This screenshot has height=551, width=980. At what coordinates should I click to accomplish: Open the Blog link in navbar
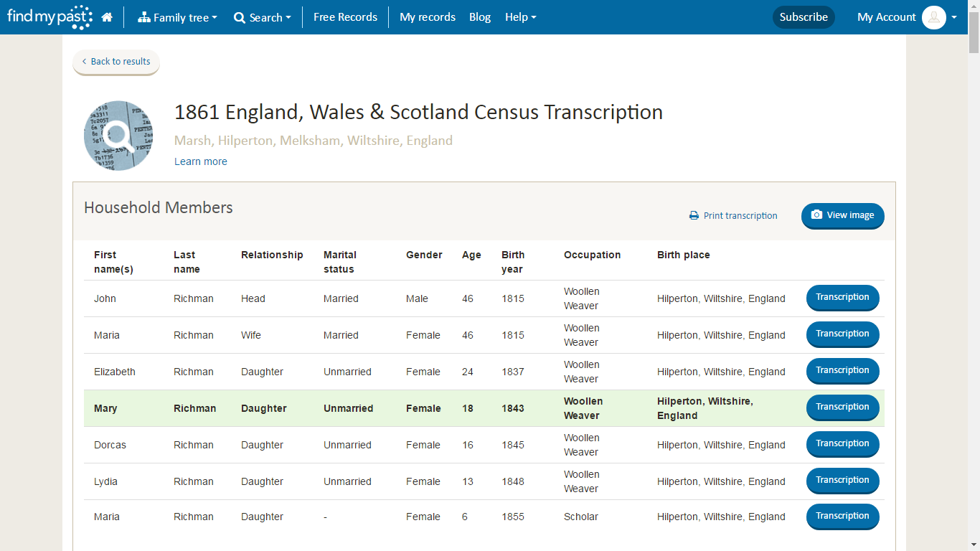pyautogui.click(x=480, y=17)
